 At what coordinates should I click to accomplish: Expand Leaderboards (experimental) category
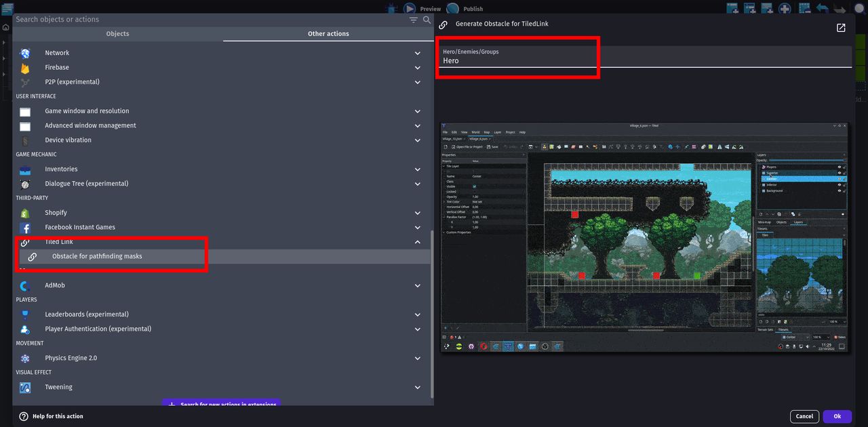(418, 314)
